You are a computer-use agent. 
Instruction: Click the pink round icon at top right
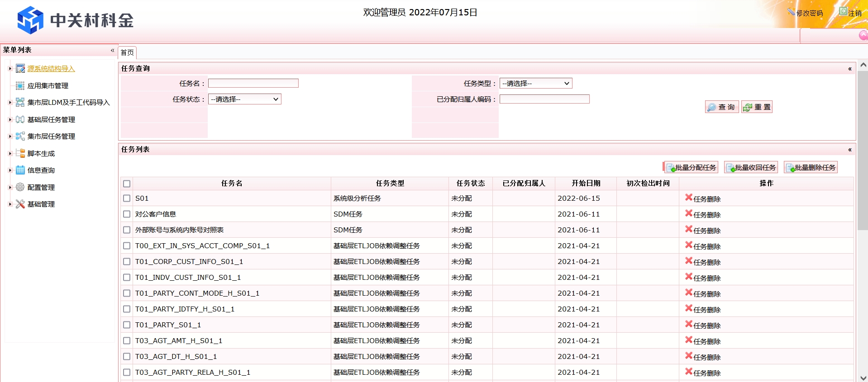(863, 35)
